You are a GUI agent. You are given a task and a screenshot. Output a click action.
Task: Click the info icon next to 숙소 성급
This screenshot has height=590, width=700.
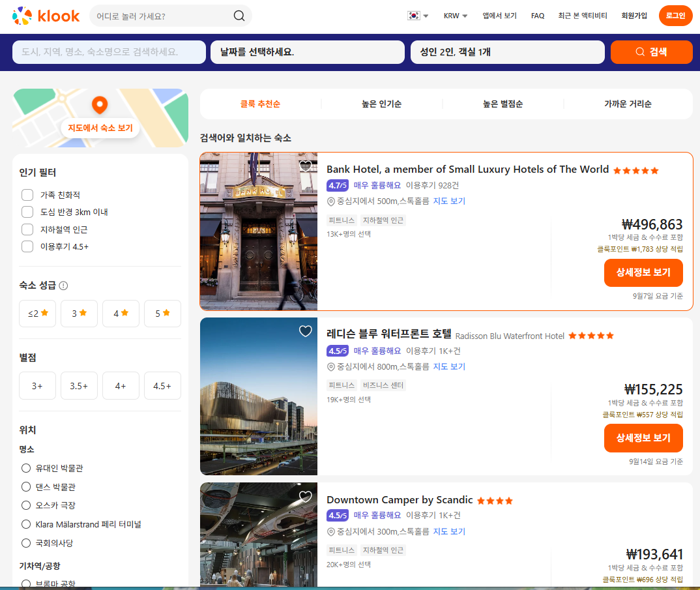[x=63, y=286]
